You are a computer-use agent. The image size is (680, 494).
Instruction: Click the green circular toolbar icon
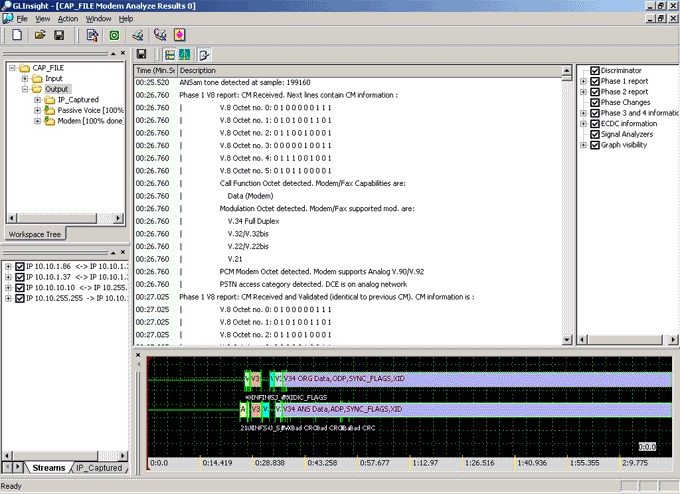pos(114,35)
